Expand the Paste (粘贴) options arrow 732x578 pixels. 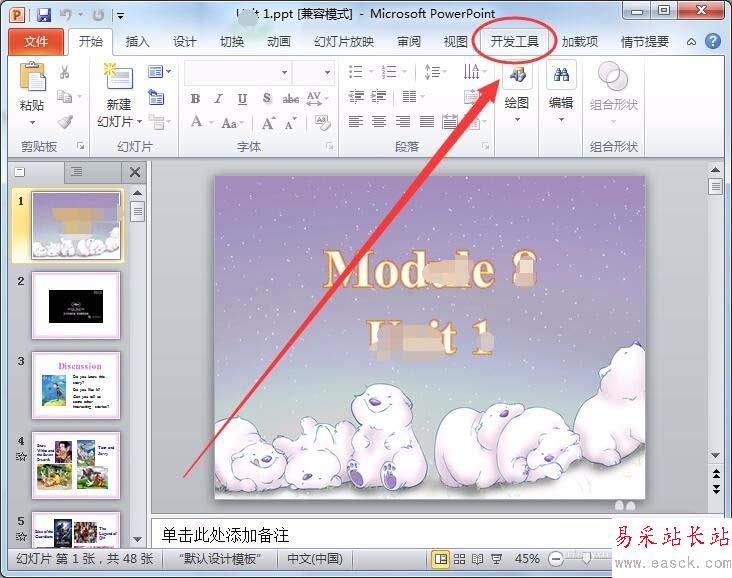[32, 123]
